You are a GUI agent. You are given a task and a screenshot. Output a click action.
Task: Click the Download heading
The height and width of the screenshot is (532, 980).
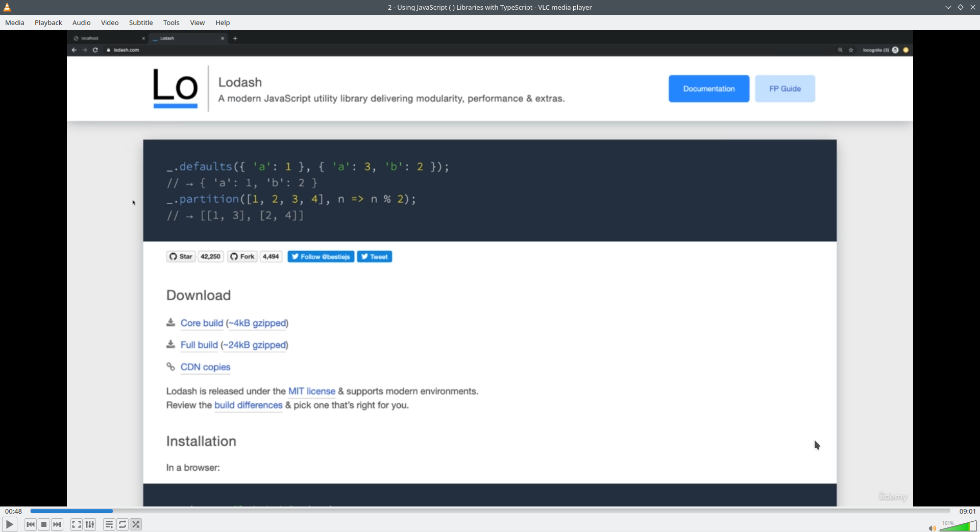click(x=199, y=296)
